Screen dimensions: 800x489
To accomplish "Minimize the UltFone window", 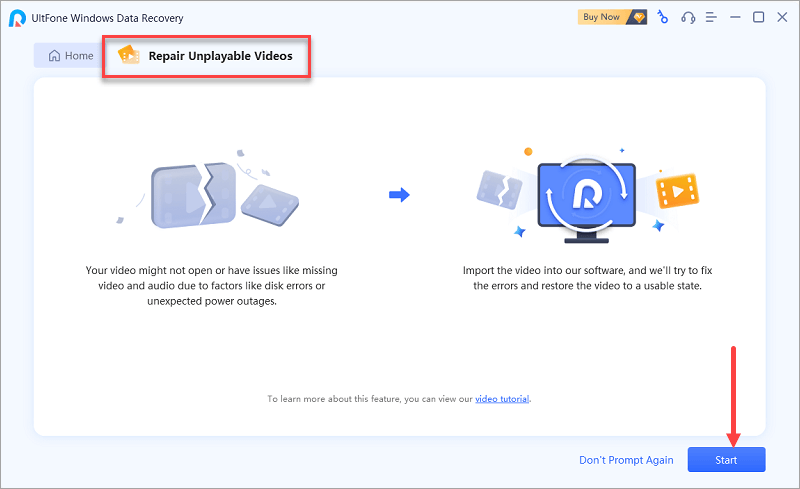I will [735, 17].
